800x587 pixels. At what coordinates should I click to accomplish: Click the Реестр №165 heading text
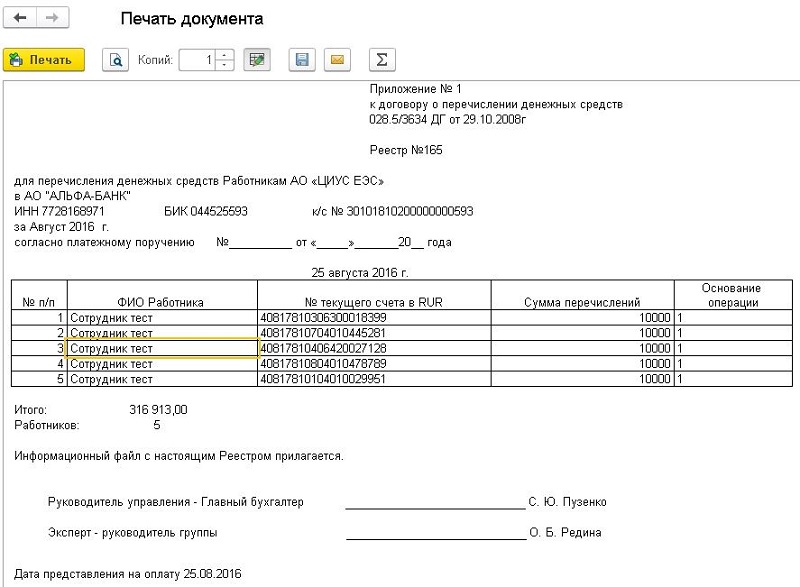[x=405, y=150]
